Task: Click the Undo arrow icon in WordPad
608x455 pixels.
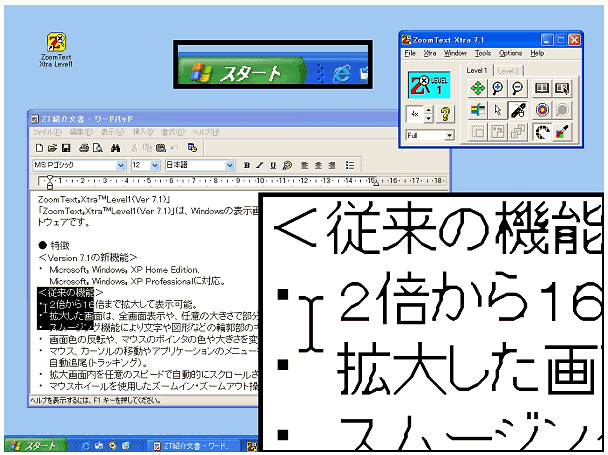Action: (x=174, y=148)
